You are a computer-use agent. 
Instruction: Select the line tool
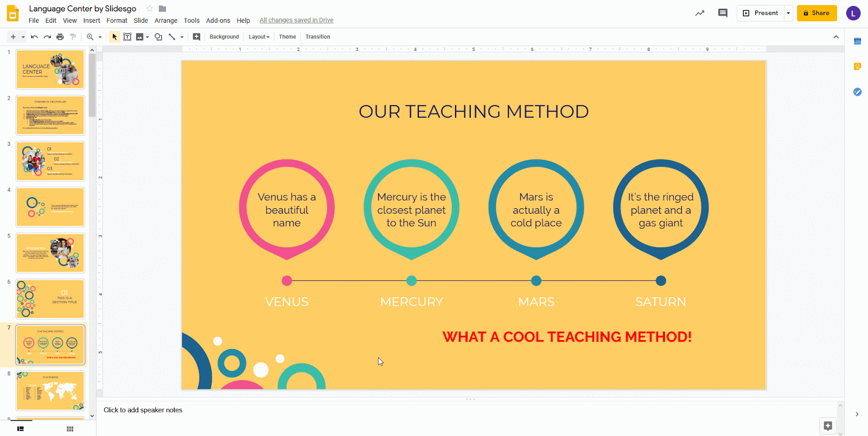point(172,37)
